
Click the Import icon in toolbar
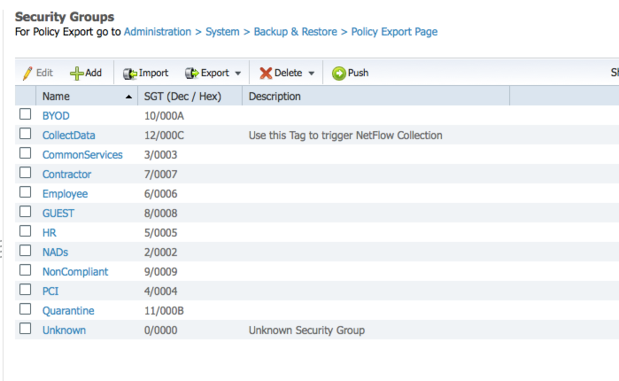pos(130,73)
